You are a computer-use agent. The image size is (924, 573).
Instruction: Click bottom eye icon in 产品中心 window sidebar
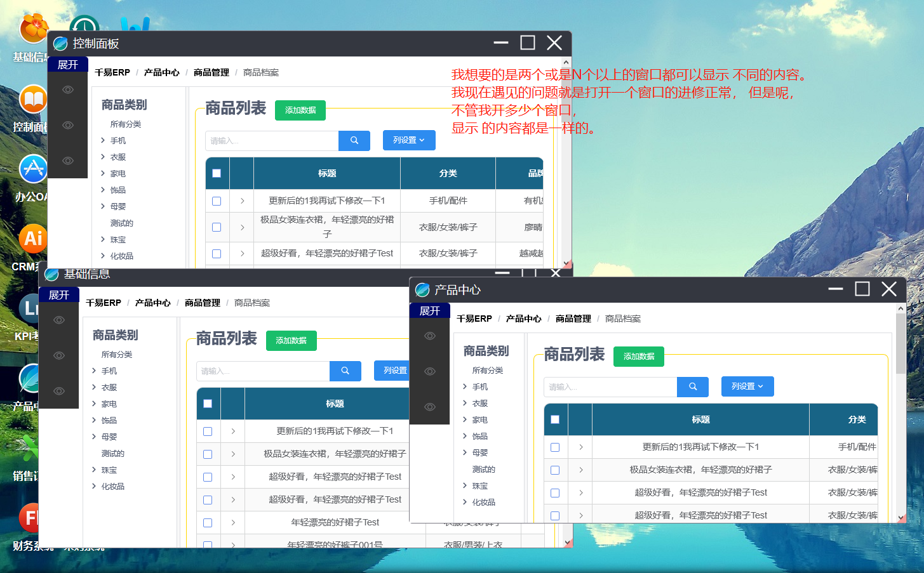pyautogui.click(x=430, y=407)
